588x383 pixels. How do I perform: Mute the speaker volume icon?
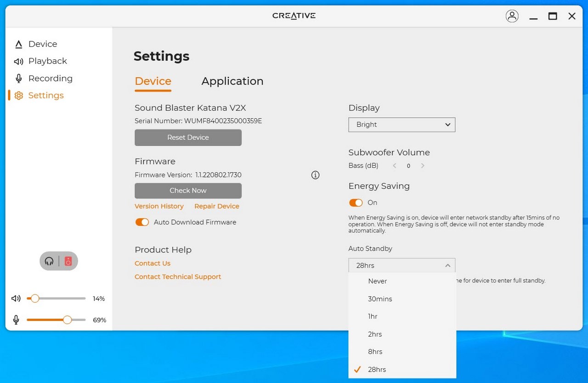tap(16, 298)
